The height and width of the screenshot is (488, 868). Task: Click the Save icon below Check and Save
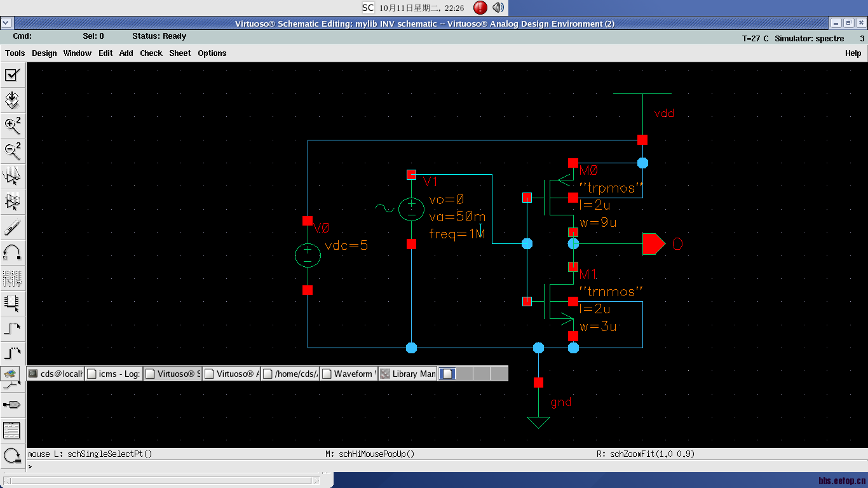click(x=12, y=100)
